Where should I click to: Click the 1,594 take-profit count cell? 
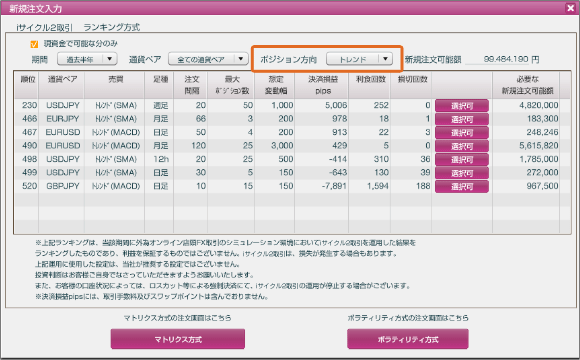tap(378, 186)
